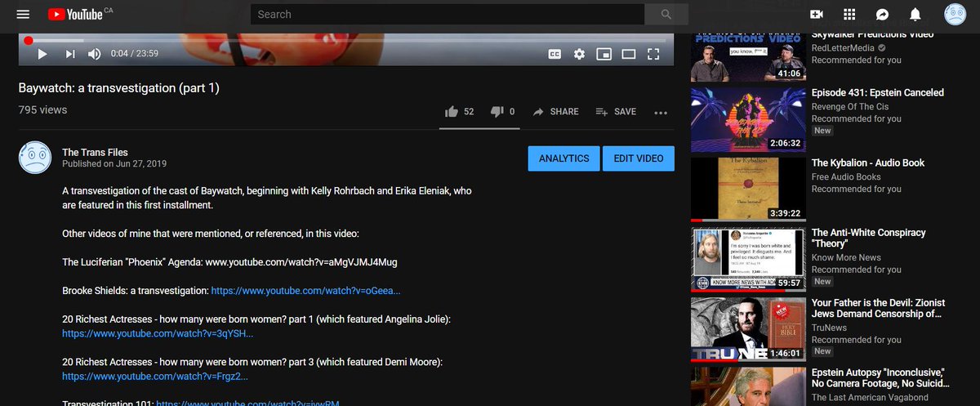Open Your Father is the Devil thumbnail
The image size is (980, 406).
747,330
